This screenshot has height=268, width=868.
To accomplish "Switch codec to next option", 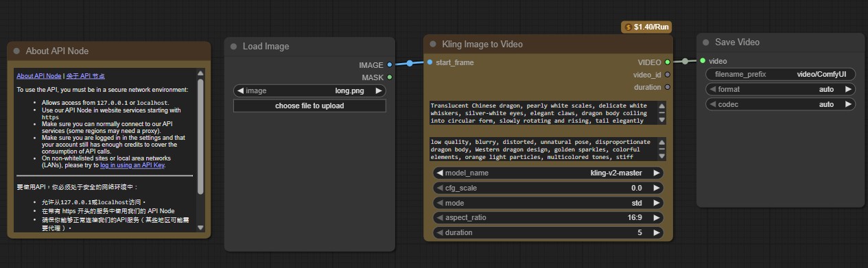I will (848, 104).
